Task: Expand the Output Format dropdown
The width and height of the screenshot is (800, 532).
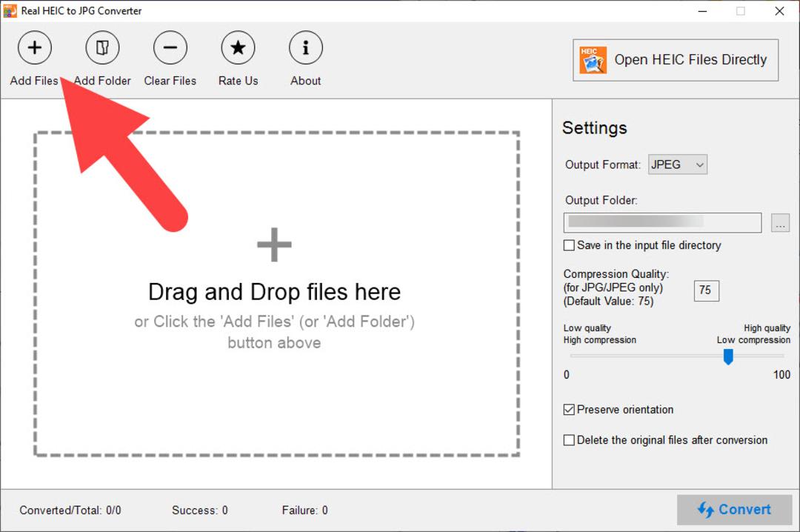Action: tap(678, 164)
